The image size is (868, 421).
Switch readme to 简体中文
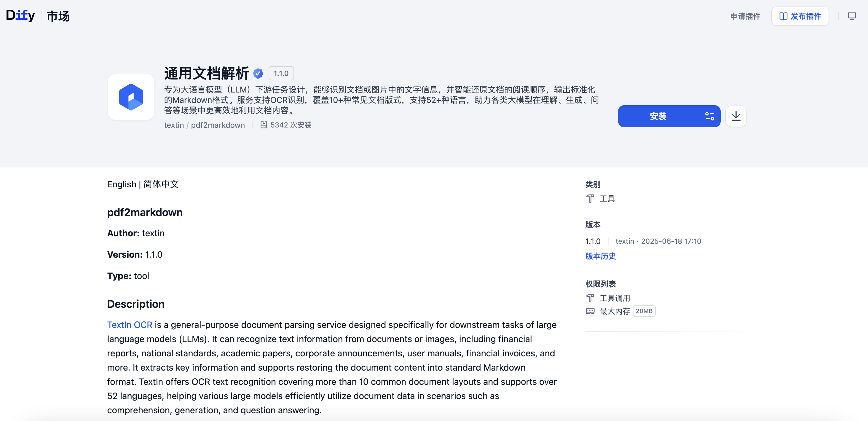[161, 184]
